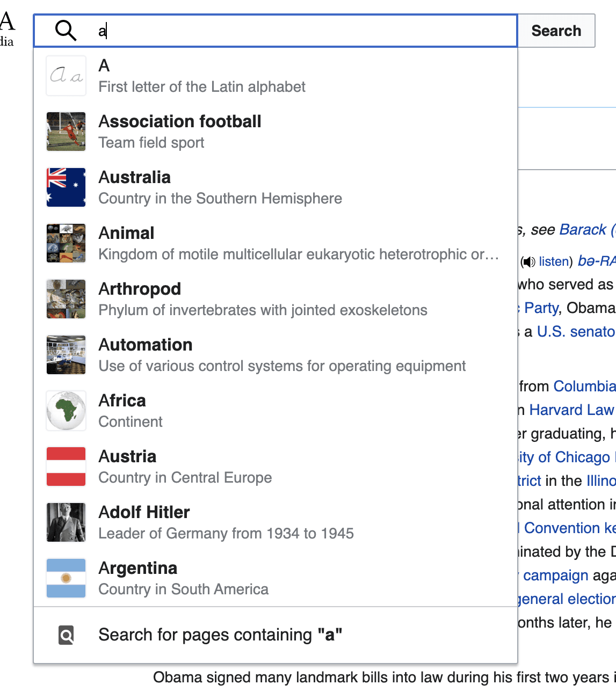This screenshot has width=616, height=692.
Task: Open the Automation control room thumbnail
Action: coord(66,355)
